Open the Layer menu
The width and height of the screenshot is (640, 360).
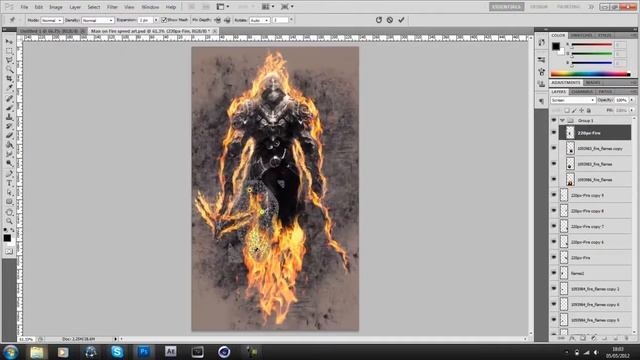[75, 7]
